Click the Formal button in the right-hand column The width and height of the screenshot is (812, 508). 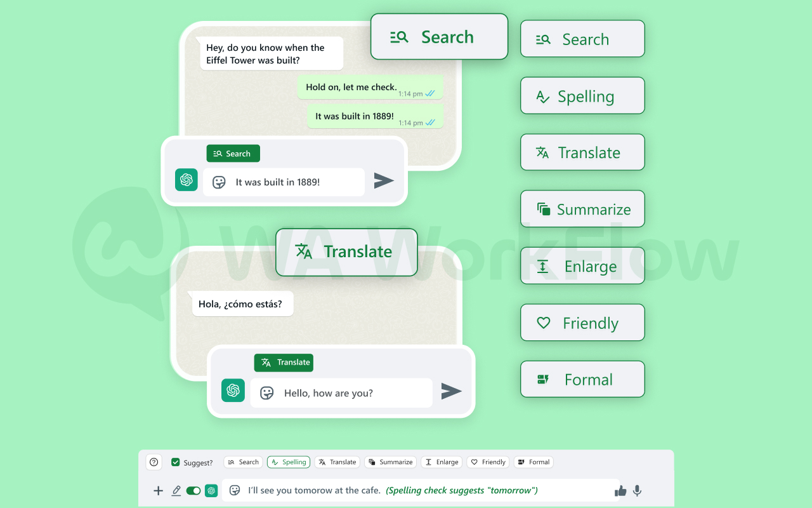(x=582, y=380)
